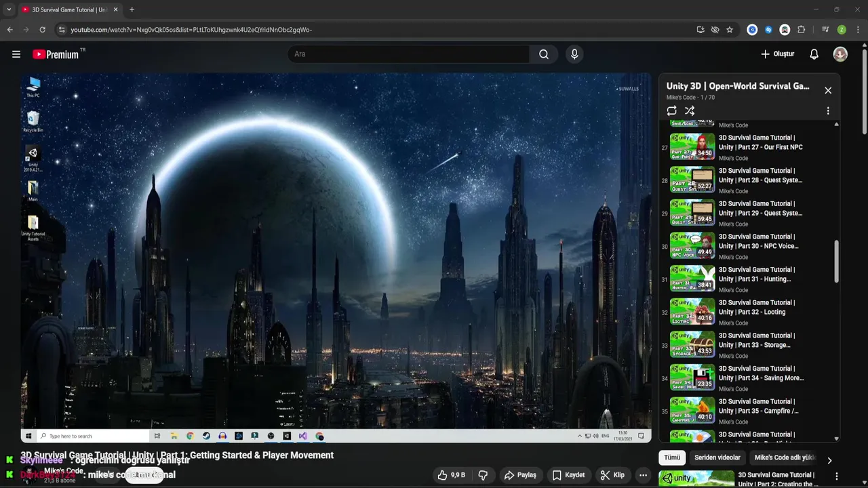Open options for Part 2 related video
The height and width of the screenshot is (488, 868).
837,476
